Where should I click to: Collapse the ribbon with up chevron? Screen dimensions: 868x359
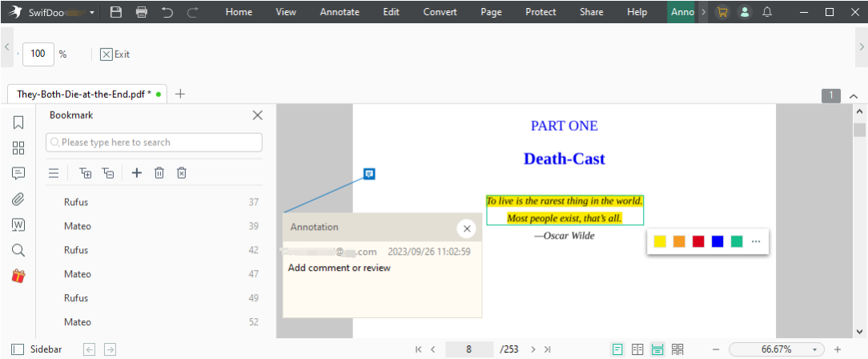[854, 96]
